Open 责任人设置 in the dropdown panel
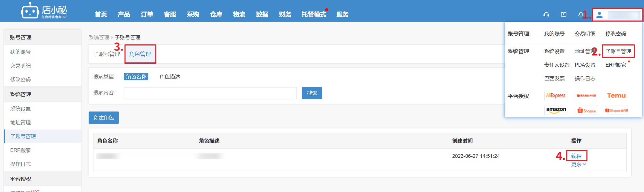The width and height of the screenshot is (644, 192). pyautogui.click(x=557, y=65)
